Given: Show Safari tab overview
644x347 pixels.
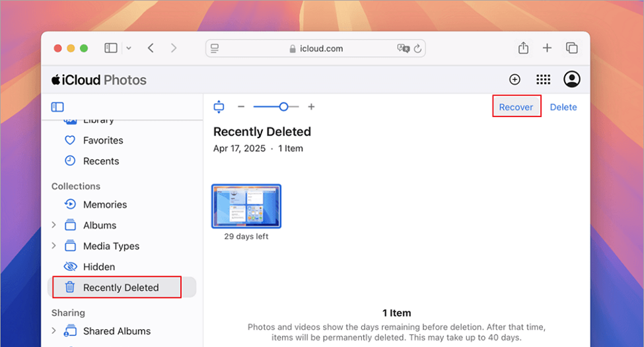Looking at the screenshot, I should (x=571, y=48).
